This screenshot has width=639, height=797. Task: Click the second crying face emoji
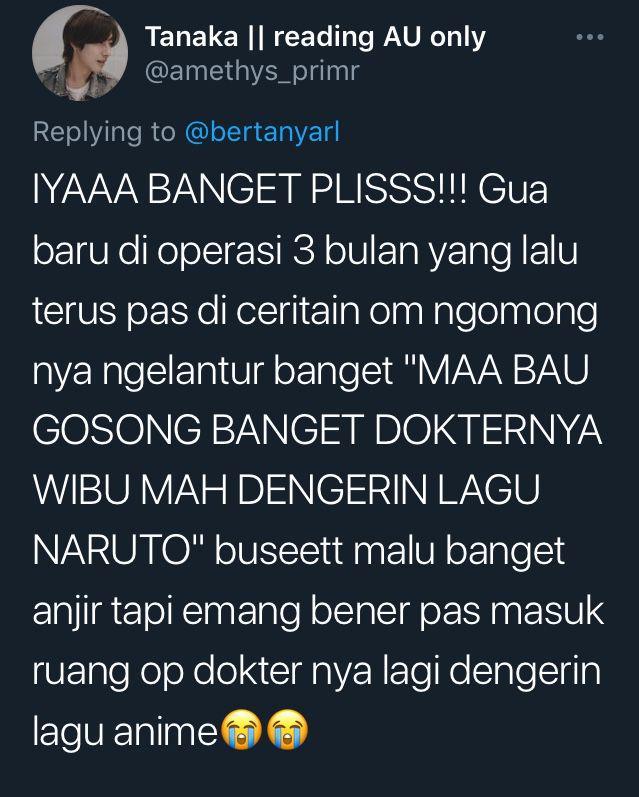[x=288, y=729]
